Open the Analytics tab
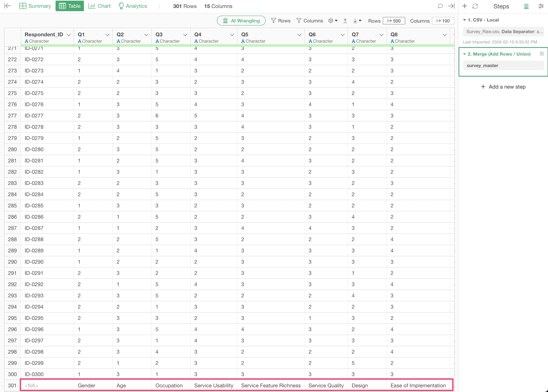The height and width of the screenshot is (392, 548). (x=133, y=6)
